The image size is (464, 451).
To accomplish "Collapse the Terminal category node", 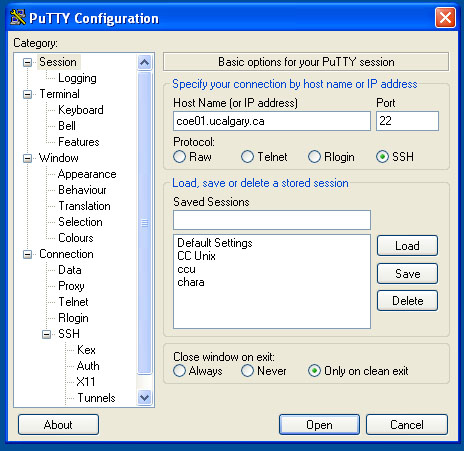I will [x=27, y=94].
